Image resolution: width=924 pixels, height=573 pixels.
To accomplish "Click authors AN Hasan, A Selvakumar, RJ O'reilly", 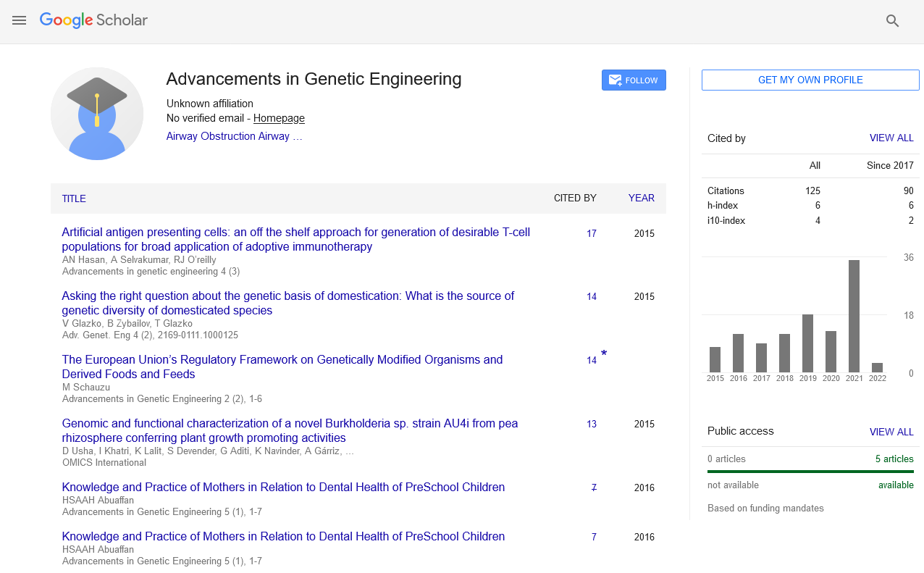I will pyautogui.click(x=139, y=259).
